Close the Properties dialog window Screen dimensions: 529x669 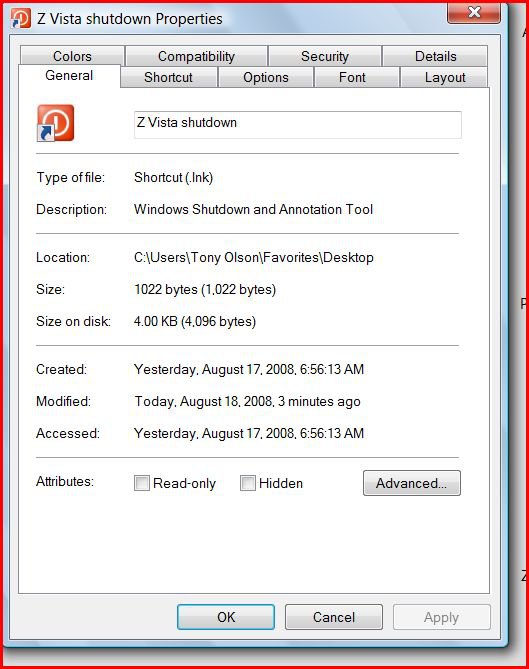pyautogui.click(x=474, y=12)
